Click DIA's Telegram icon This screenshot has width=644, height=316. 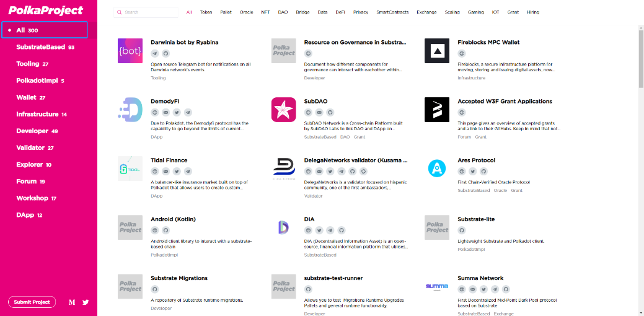pyautogui.click(x=330, y=230)
